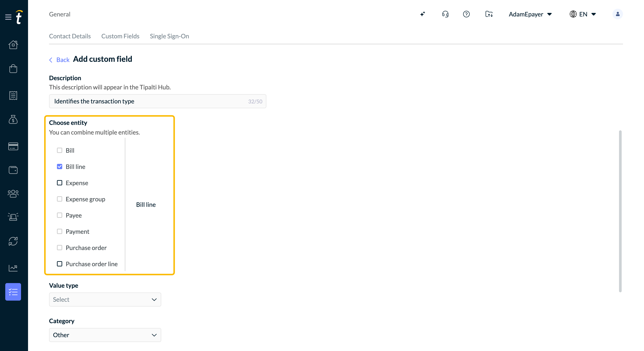Viewport: 644px width, 351px height.
Task: Open the wallet icon in sidebar
Action: point(13,170)
